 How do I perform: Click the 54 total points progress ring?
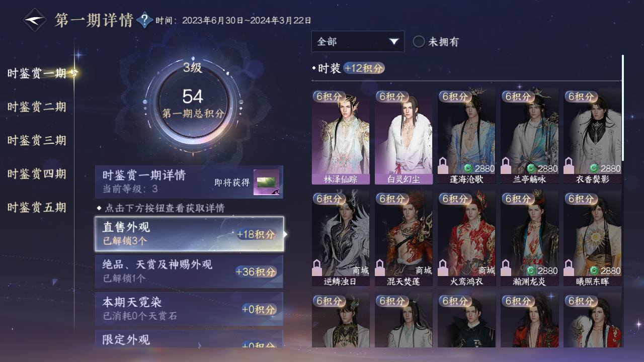pos(193,103)
